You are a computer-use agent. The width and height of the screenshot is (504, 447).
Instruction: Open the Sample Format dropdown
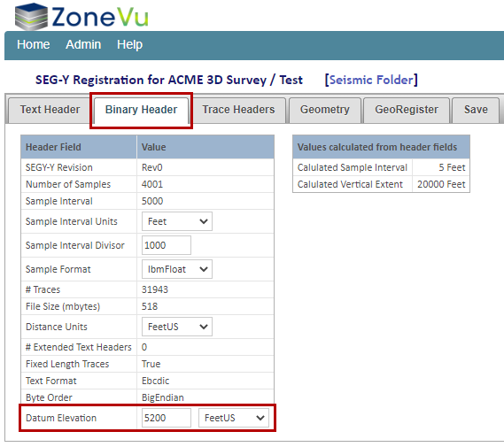177,269
